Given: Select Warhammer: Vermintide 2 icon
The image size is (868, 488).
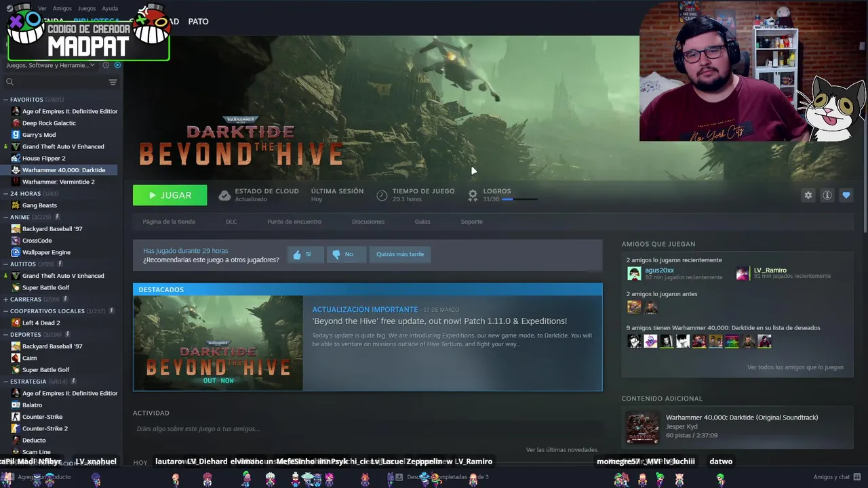Looking at the screenshot, I should tap(16, 182).
